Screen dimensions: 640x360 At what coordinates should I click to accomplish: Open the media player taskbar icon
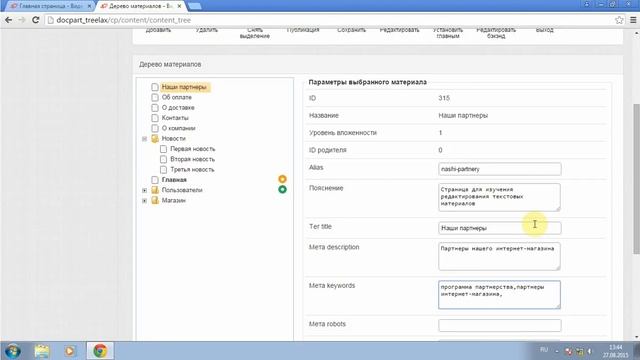click(x=69, y=351)
